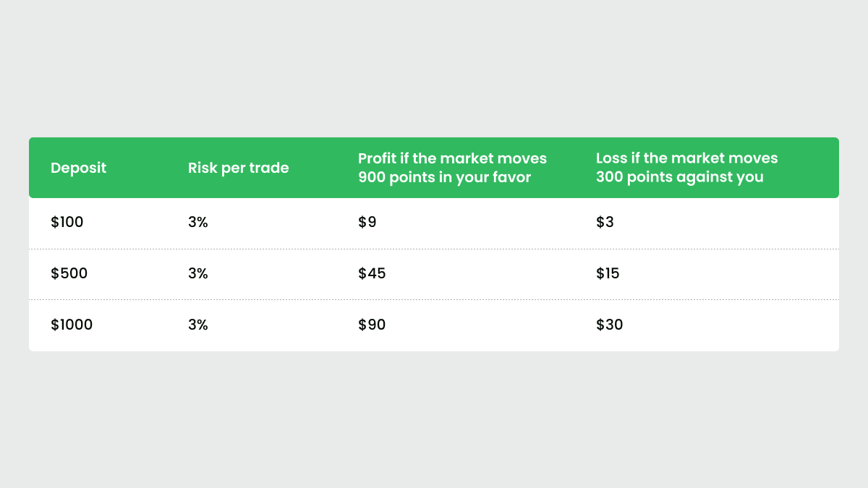Click the $500 deposit cell
Viewport: 868px width, 488px height.
(x=69, y=274)
